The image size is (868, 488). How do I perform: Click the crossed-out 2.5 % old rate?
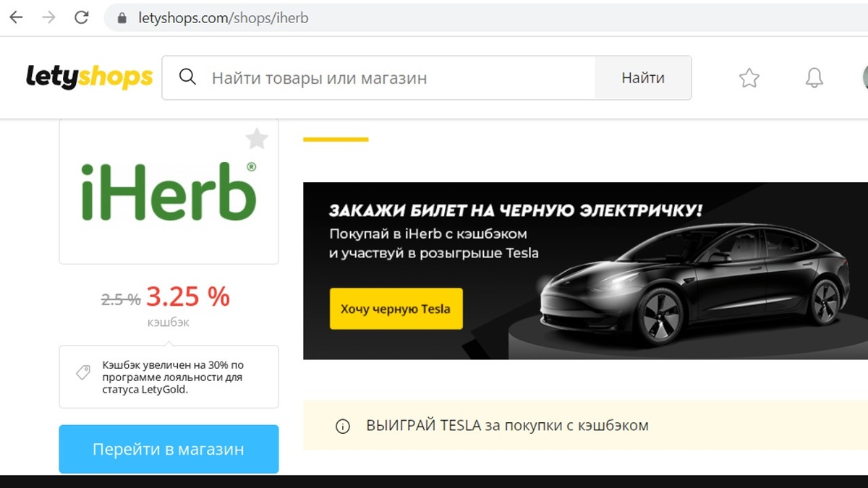121,299
